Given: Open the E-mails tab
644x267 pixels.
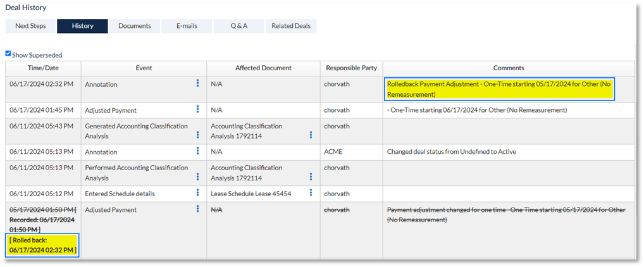Looking at the screenshot, I should pos(187,26).
